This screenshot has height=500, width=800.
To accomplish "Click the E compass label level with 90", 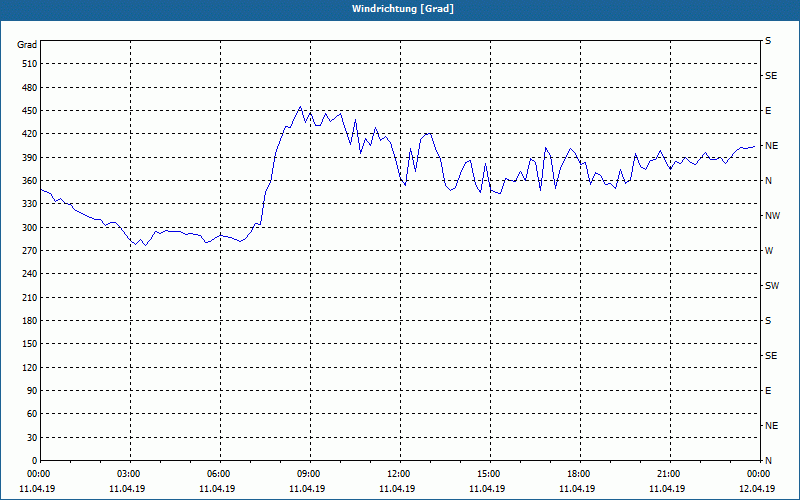I will click(768, 391).
